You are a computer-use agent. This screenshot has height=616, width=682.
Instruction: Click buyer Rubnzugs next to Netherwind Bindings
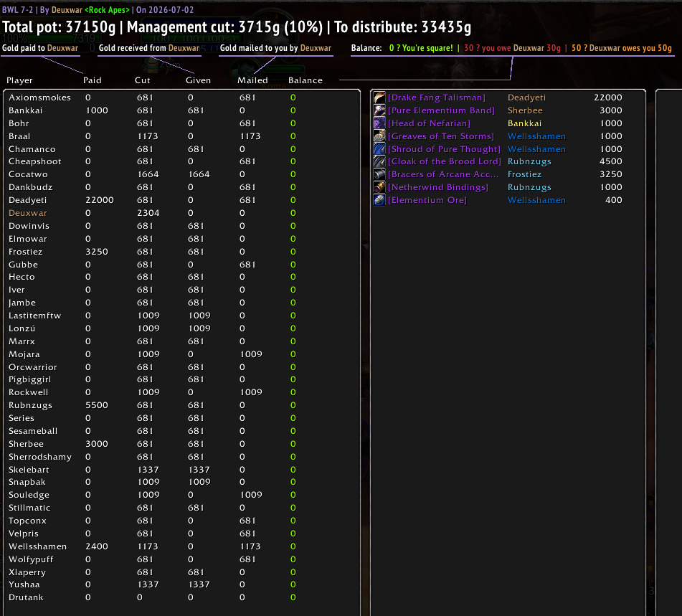click(529, 187)
